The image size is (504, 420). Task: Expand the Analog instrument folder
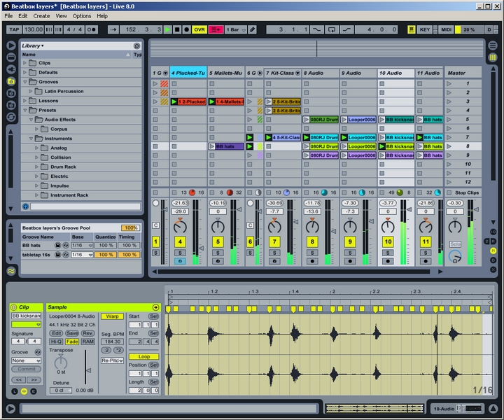(x=36, y=148)
